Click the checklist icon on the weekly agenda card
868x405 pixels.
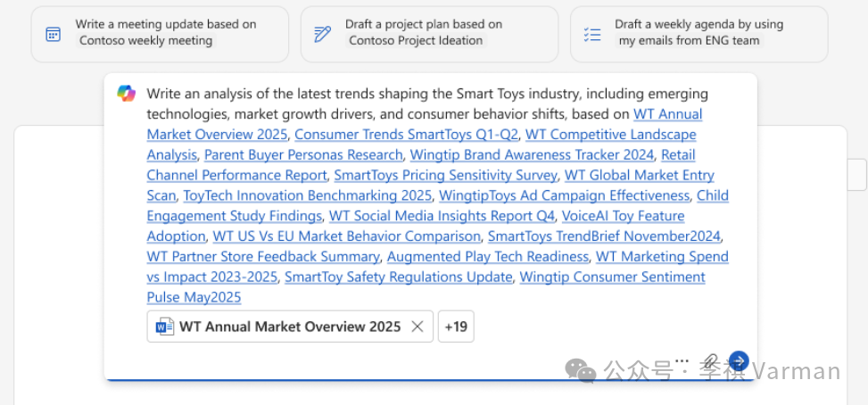pos(592,34)
